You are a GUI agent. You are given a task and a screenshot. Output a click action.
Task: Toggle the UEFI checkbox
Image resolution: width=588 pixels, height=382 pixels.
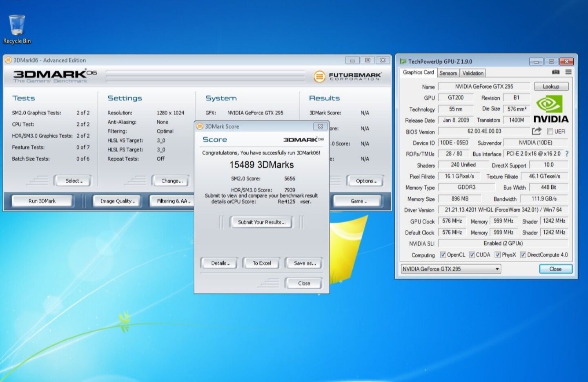tap(550, 132)
